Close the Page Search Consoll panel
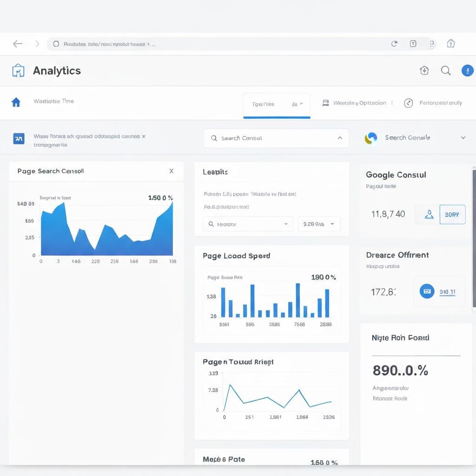Viewport: 476px width, 476px height. click(x=172, y=171)
